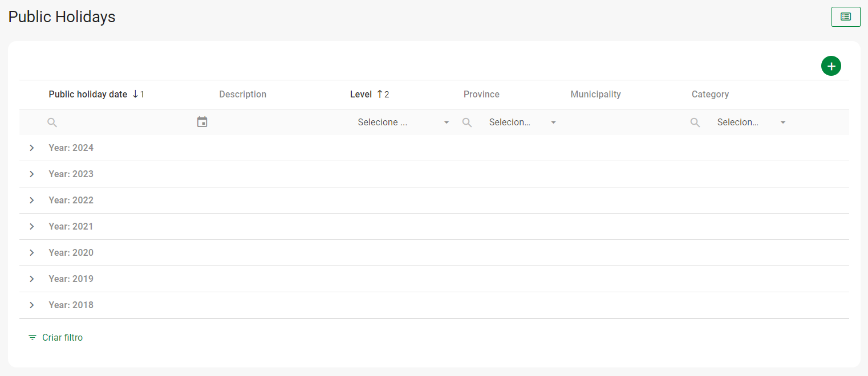The image size is (868, 376).
Task: Click the green add holiday plus button
Action: (x=831, y=66)
